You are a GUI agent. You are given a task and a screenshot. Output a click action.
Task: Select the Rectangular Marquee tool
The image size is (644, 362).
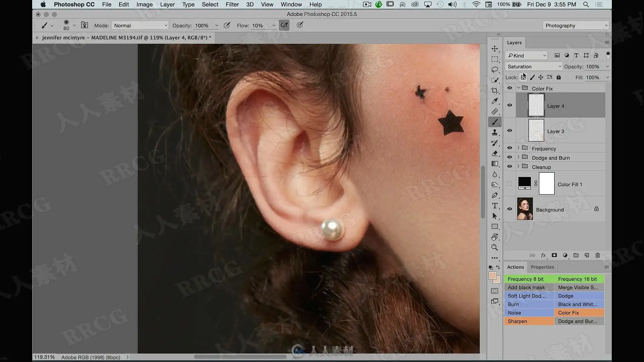pyautogui.click(x=495, y=59)
